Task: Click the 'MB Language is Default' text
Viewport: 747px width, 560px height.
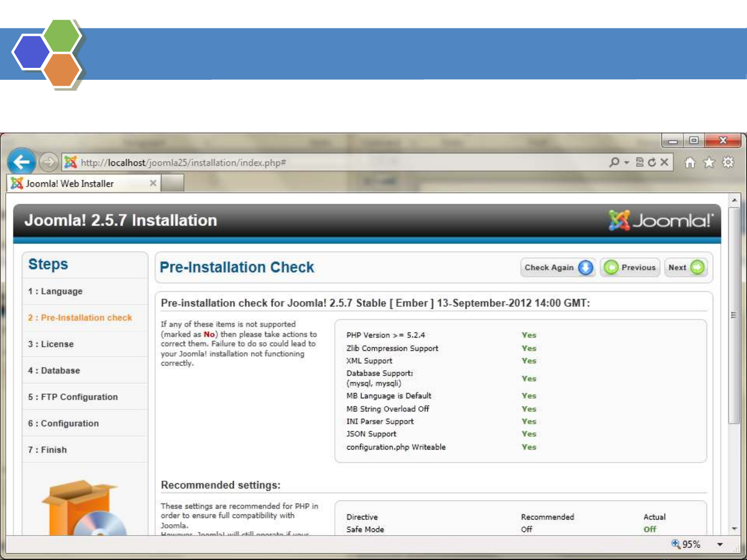Action: [389, 396]
